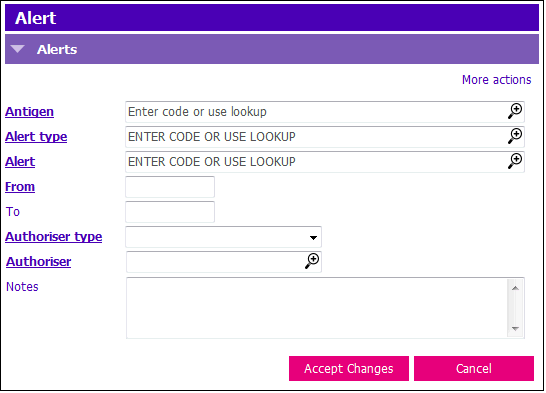Open the Antigen lookup magnifier icon

[515, 111]
